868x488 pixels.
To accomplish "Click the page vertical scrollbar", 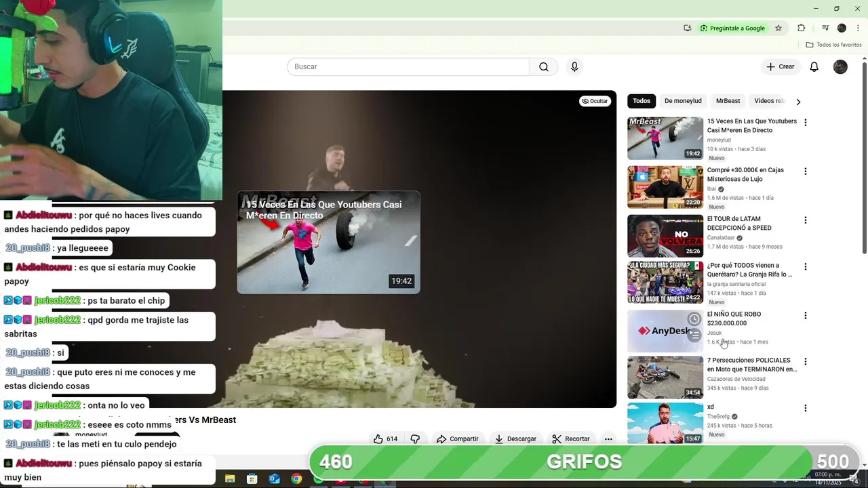I will (x=865, y=159).
